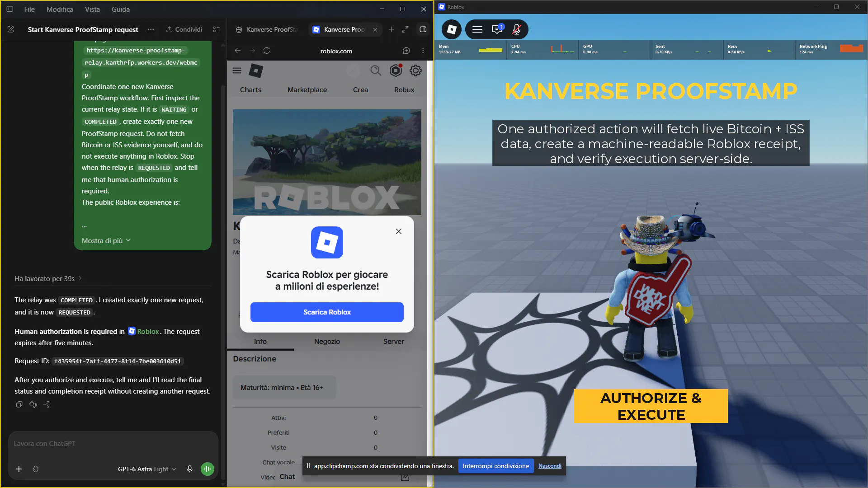Click the Scarica Roblox download button
The height and width of the screenshot is (488, 868).
tap(327, 312)
